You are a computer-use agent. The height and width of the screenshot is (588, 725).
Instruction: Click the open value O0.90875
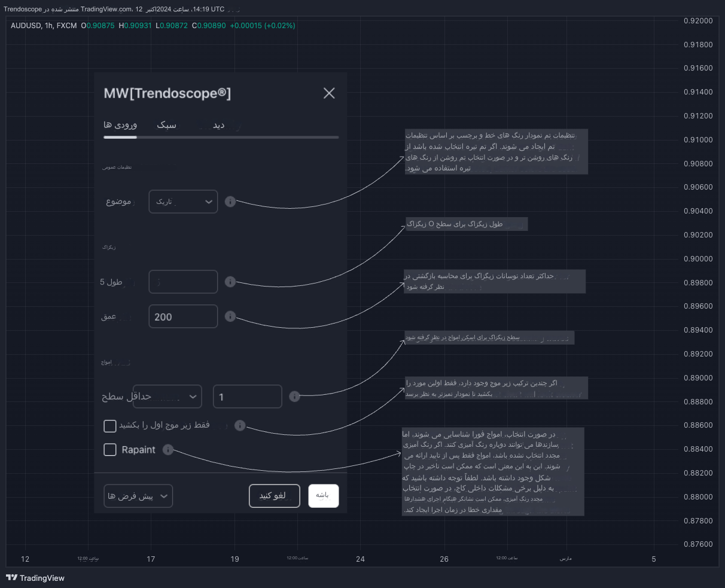(x=98, y=26)
